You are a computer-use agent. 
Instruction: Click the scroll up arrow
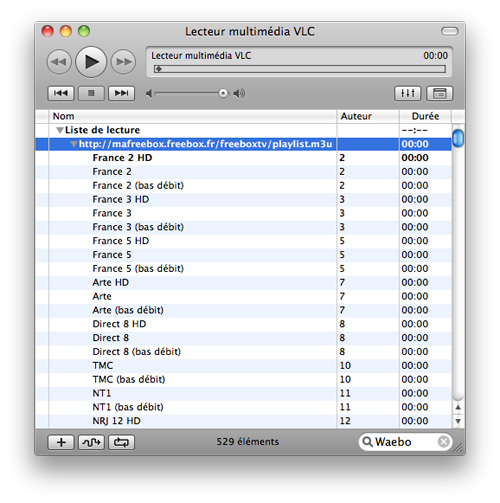458,407
